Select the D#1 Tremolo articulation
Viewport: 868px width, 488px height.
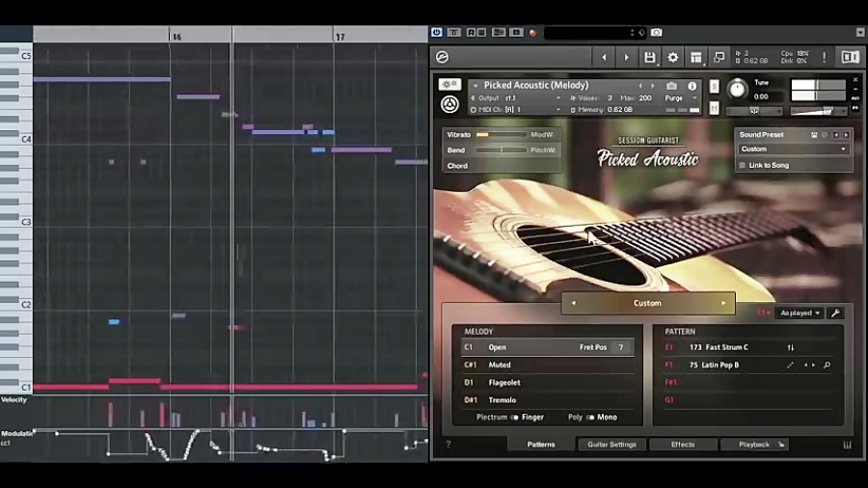pos(547,400)
